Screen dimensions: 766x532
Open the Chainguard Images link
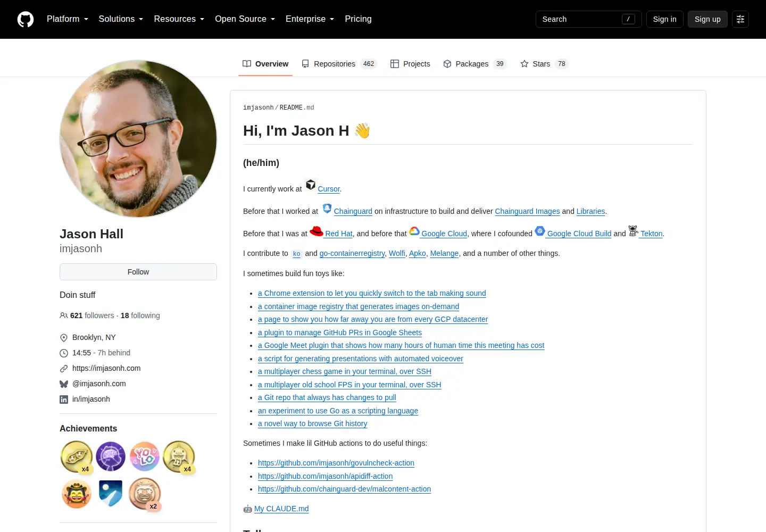[527, 211]
